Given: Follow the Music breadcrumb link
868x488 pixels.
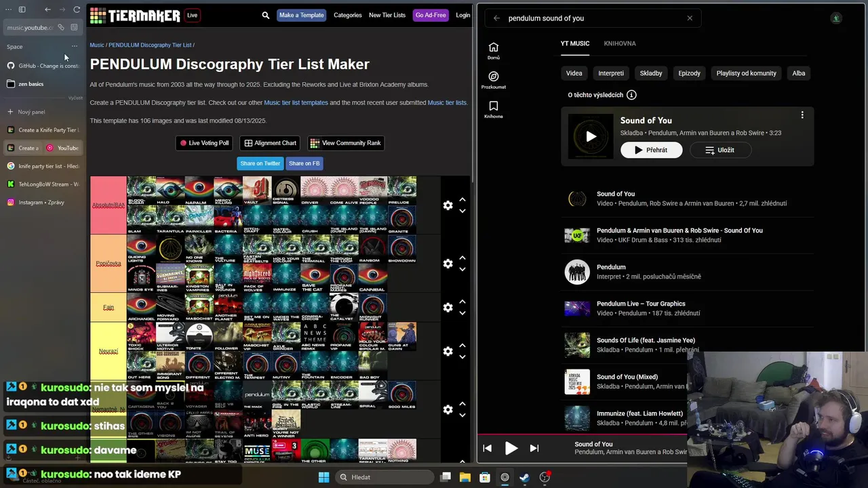Looking at the screenshot, I should [x=97, y=45].
